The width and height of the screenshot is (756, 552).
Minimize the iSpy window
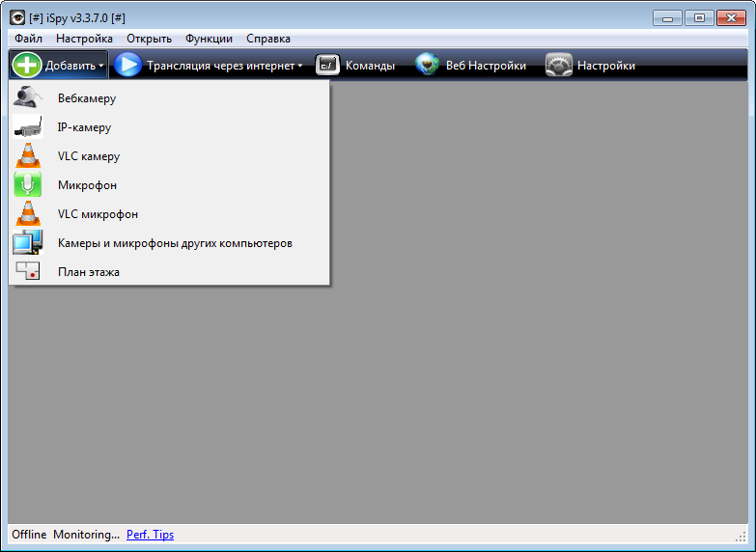[x=667, y=18]
